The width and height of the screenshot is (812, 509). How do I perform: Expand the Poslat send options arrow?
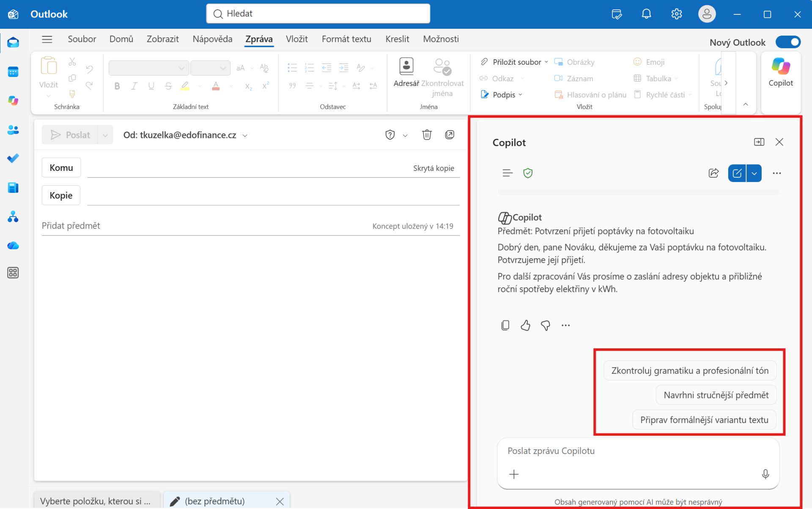click(x=105, y=135)
